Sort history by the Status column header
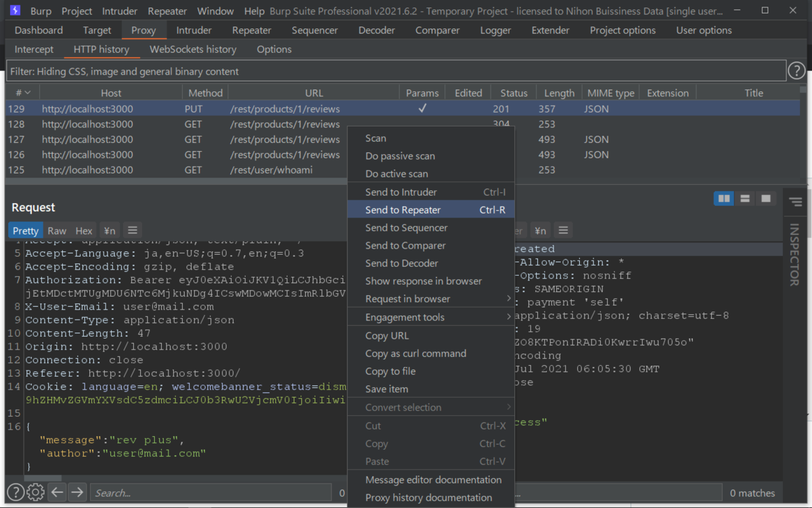Image resolution: width=812 pixels, height=508 pixels. pos(514,93)
